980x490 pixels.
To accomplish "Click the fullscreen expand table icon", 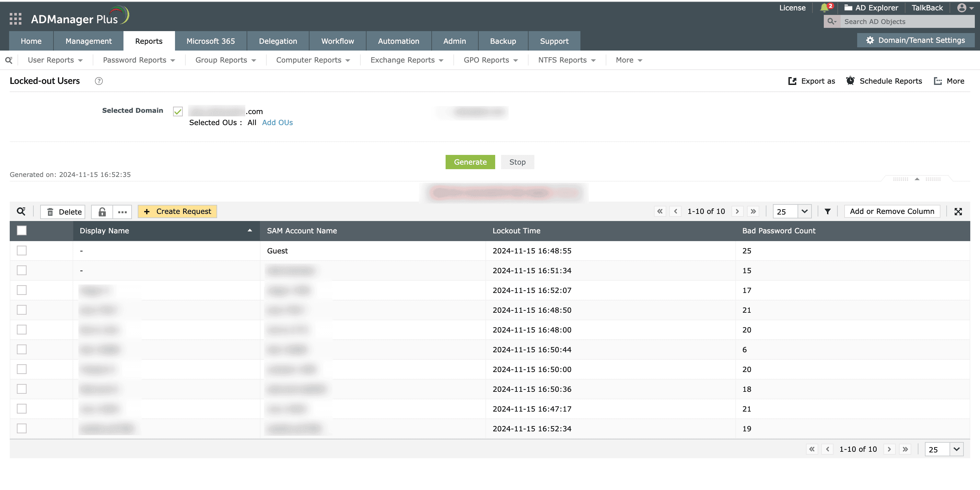I will tap(958, 212).
